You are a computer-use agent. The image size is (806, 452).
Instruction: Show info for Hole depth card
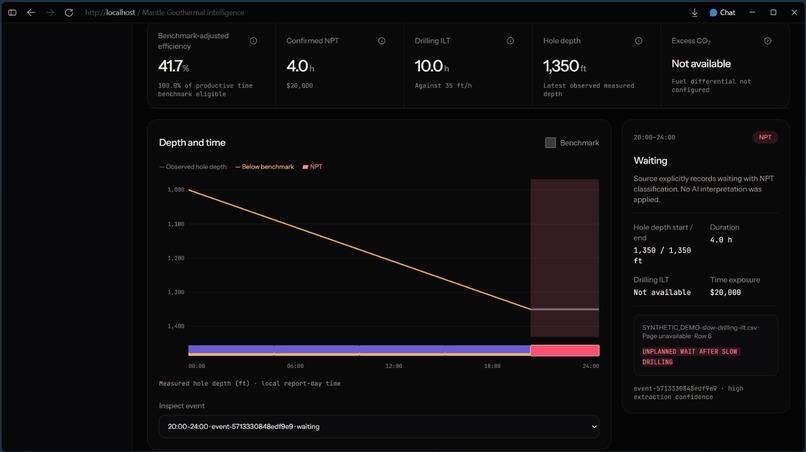click(x=638, y=41)
